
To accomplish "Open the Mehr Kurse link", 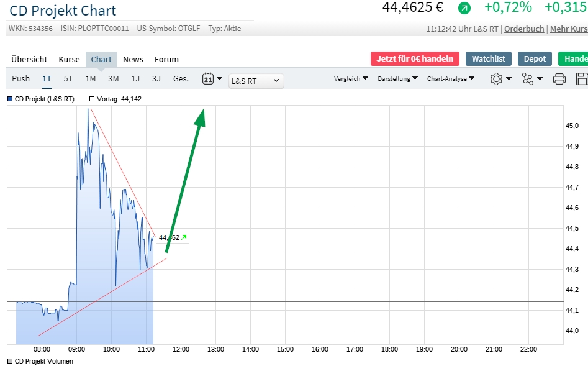I will 569,29.
